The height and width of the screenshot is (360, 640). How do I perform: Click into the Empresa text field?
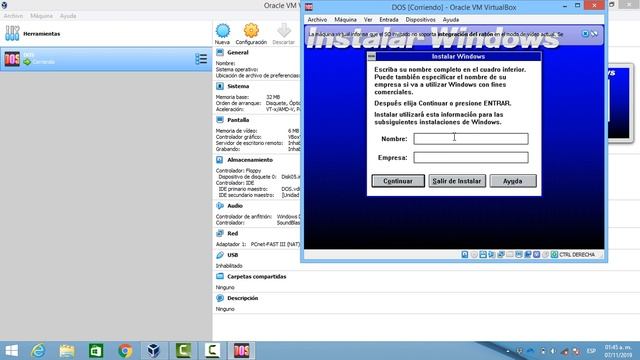click(x=471, y=158)
